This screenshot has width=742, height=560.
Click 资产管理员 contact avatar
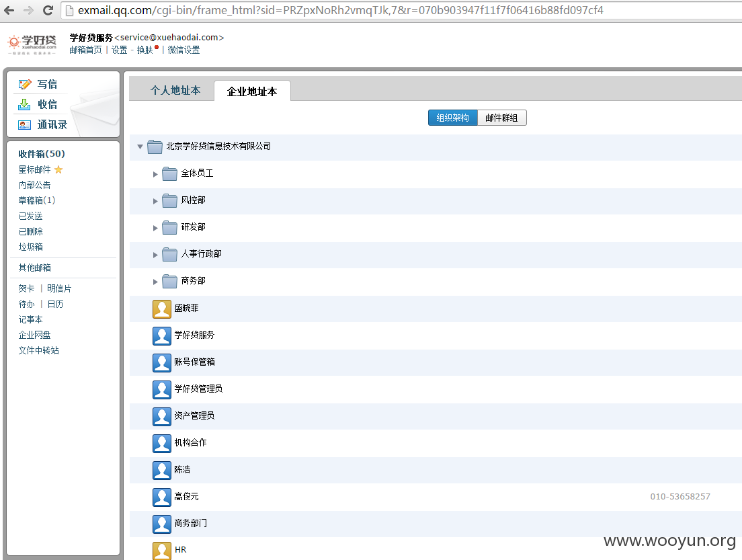[x=162, y=417]
